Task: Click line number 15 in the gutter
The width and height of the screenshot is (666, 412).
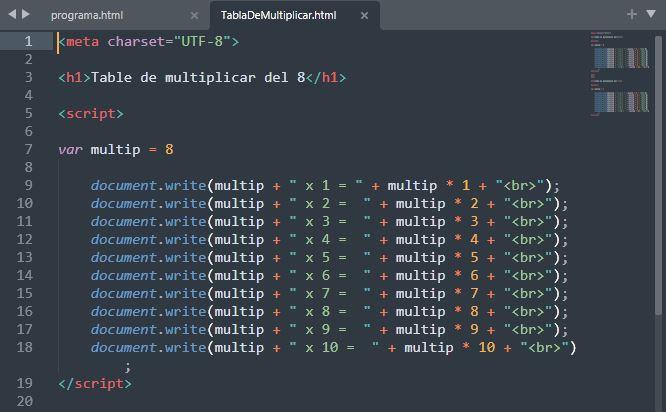Action: tap(25, 293)
